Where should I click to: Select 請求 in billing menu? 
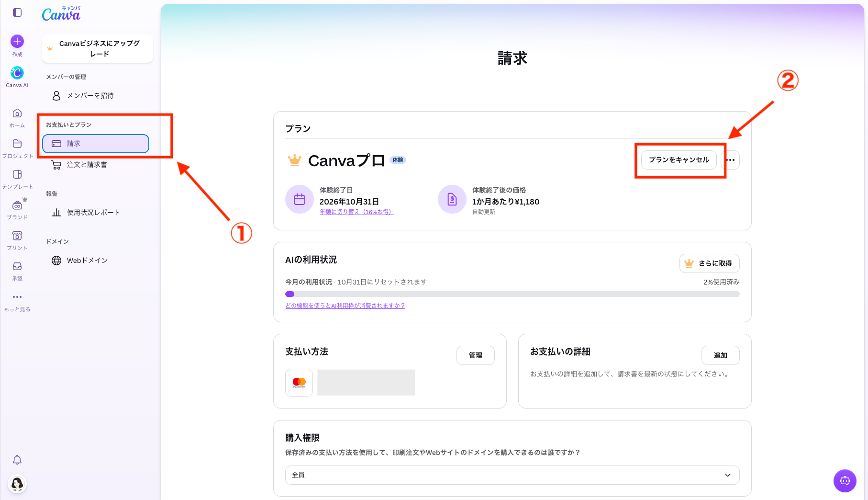tap(96, 144)
